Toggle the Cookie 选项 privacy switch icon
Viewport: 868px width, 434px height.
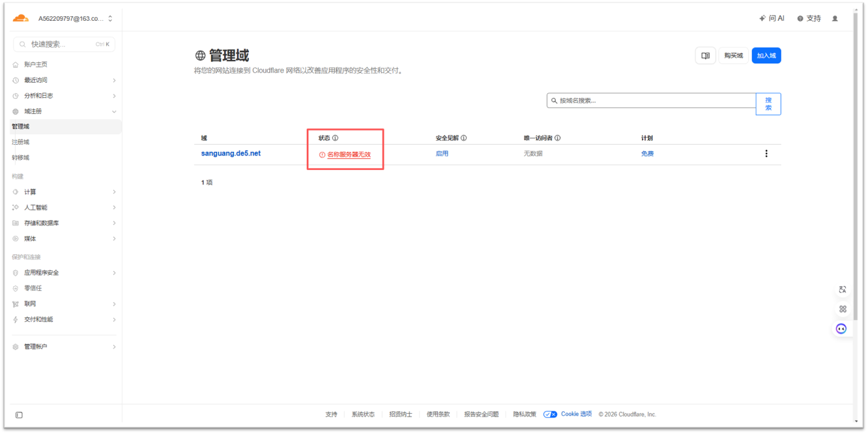pyautogui.click(x=550, y=414)
